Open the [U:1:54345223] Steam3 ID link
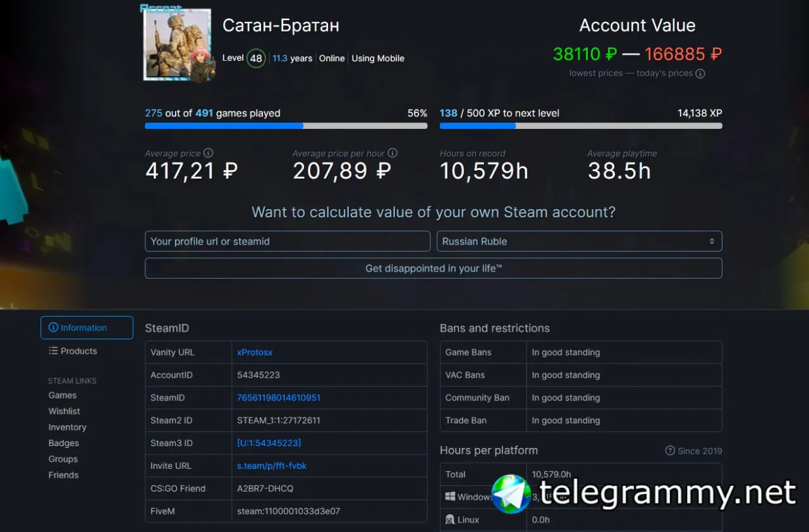The image size is (809, 532). pos(269,444)
